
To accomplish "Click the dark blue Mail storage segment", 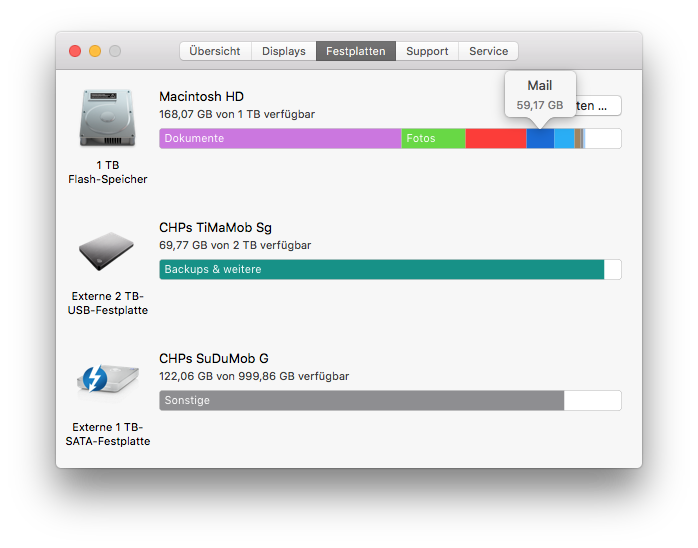I will pyautogui.click(x=540, y=138).
